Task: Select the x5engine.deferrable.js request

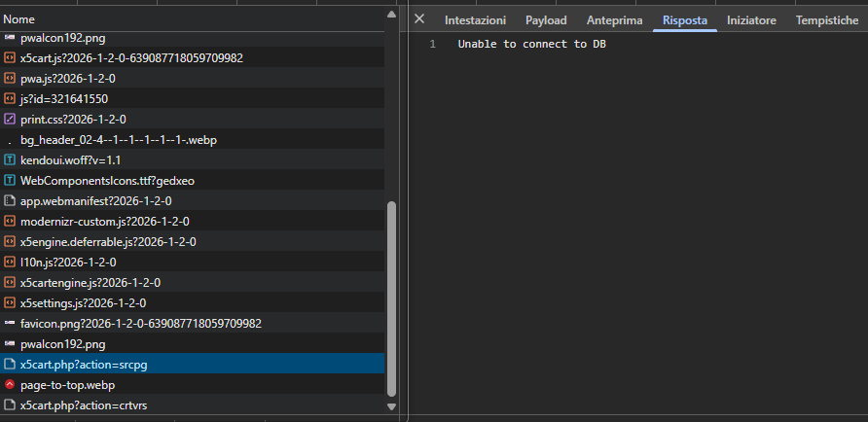Action: point(108,242)
